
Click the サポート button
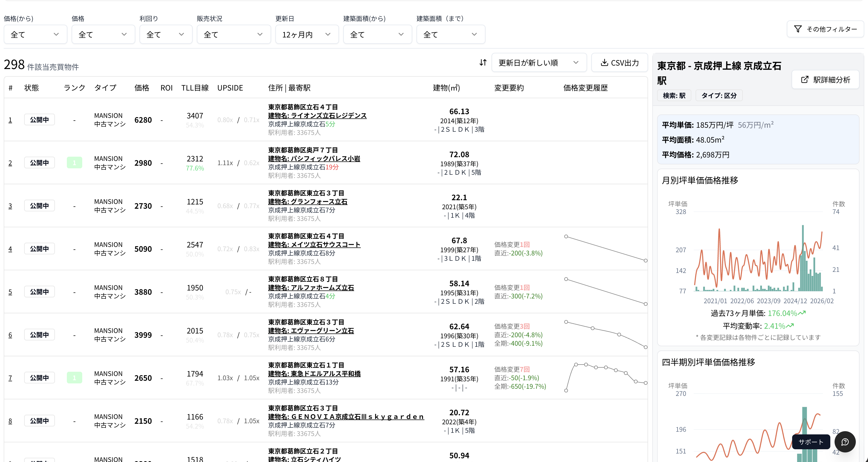tap(810, 442)
